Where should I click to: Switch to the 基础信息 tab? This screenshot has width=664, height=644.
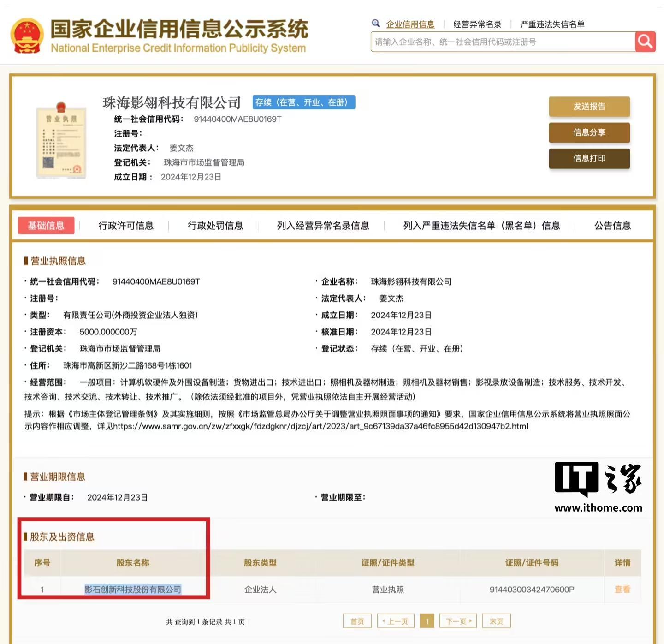point(46,226)
